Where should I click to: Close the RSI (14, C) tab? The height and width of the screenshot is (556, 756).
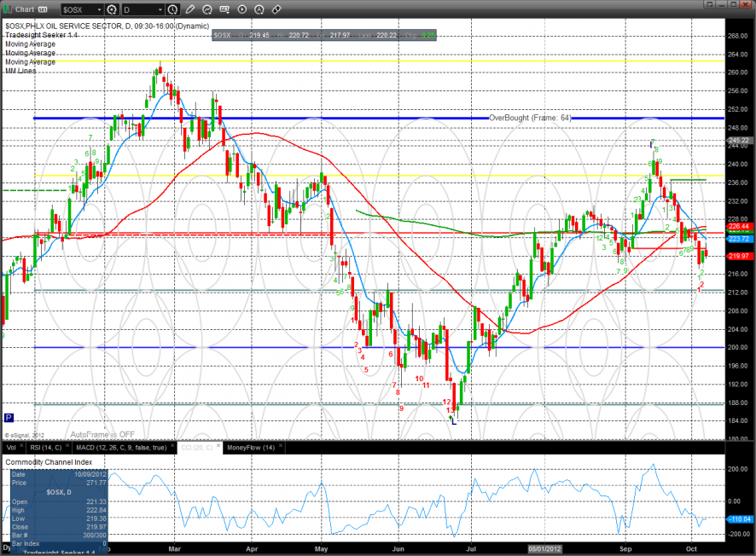click(x=67, y=446)
